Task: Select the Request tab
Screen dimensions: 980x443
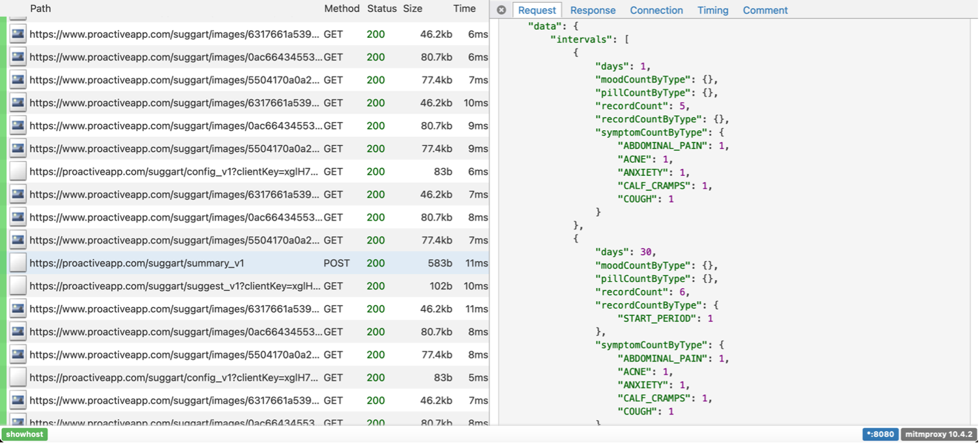Action: coord(536,11)
